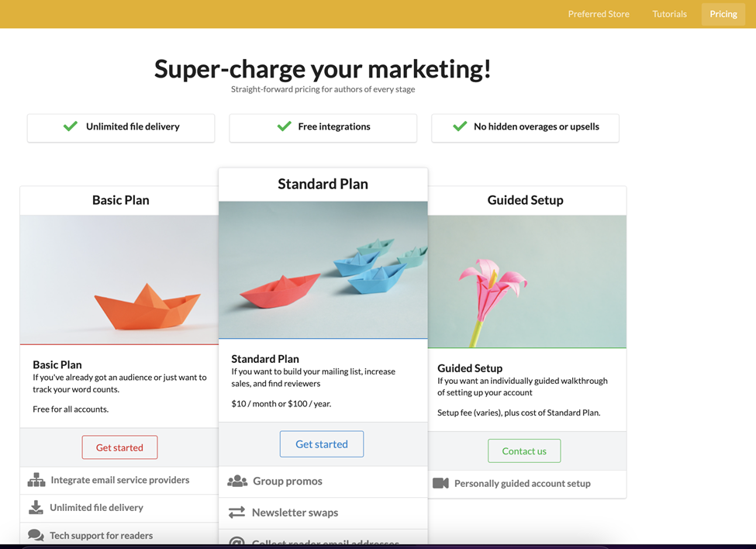Click the Newsletter swaps feature label

(x=295, y=513)
